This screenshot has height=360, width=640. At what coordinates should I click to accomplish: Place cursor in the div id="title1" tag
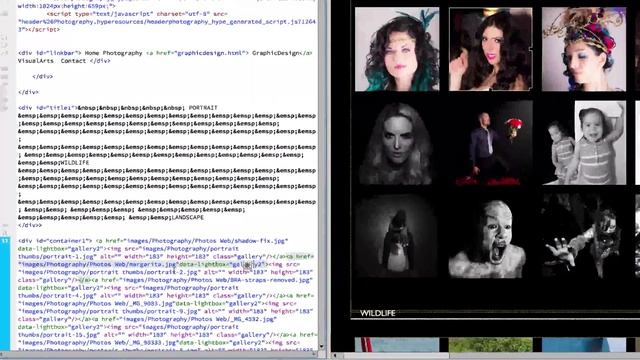48,108
